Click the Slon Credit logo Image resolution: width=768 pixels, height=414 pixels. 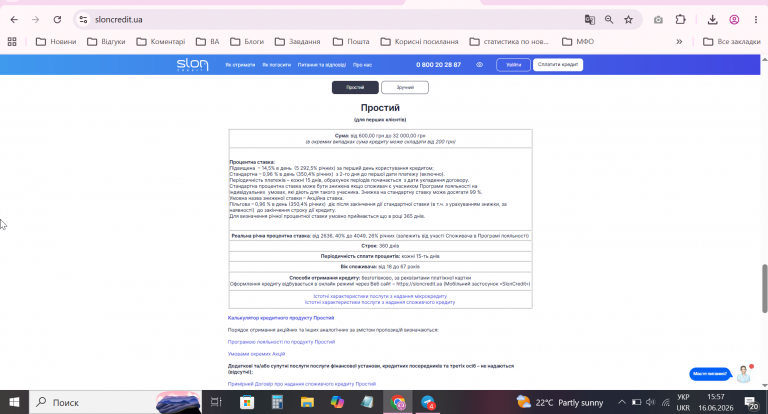(x=192, y=65)
